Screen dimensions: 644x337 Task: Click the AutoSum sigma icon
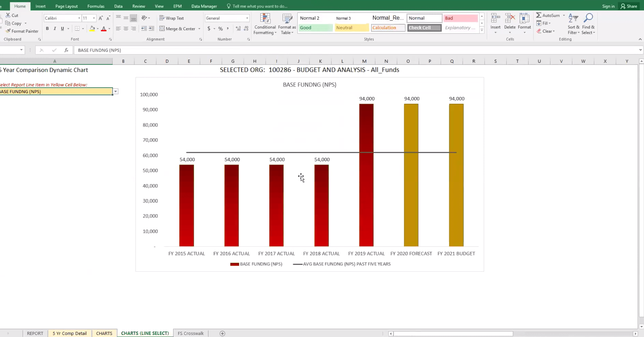539,15
